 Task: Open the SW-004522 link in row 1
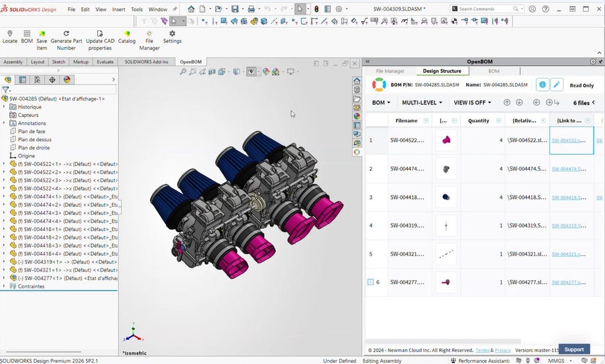point(569,141)
